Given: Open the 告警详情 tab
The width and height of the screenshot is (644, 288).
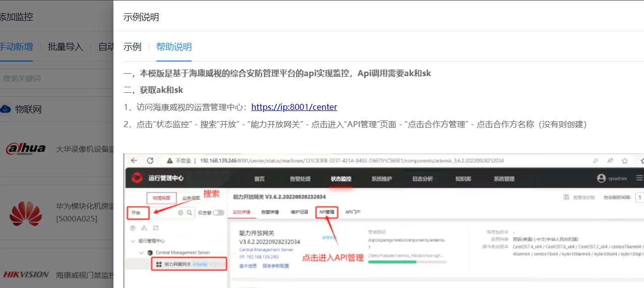Looking at the screenshot, I should 270,212.
